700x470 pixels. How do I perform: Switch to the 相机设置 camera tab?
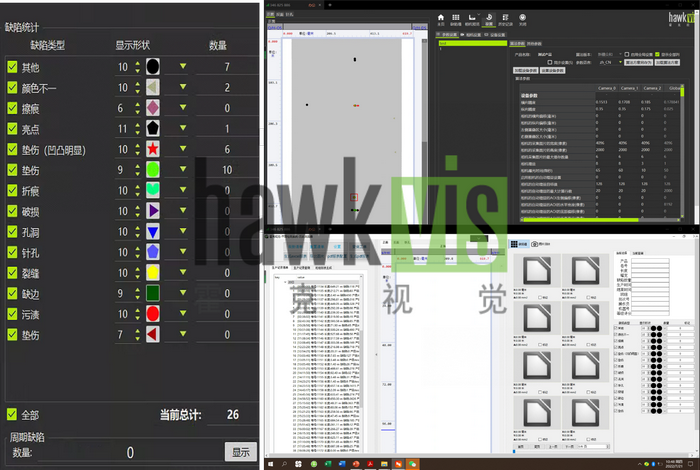click(471, 35)
